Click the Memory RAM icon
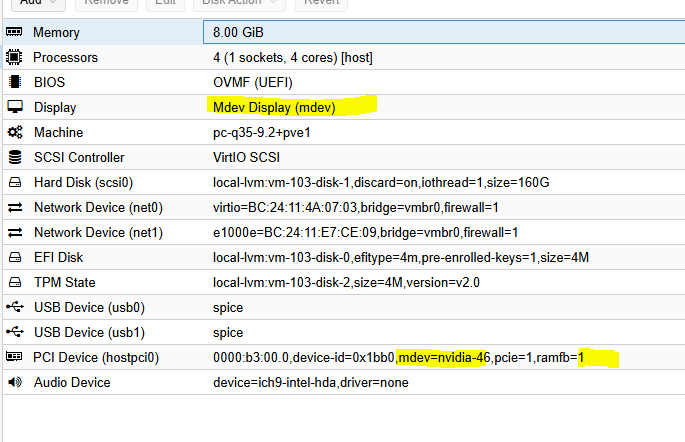The height and width of the screenshot is (442, 685). point(15,33)
